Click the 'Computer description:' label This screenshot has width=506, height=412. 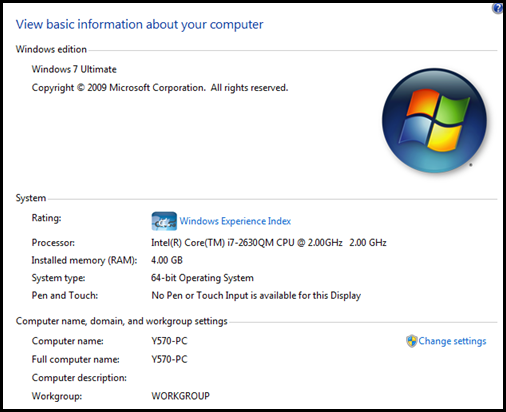pos(79,378)
